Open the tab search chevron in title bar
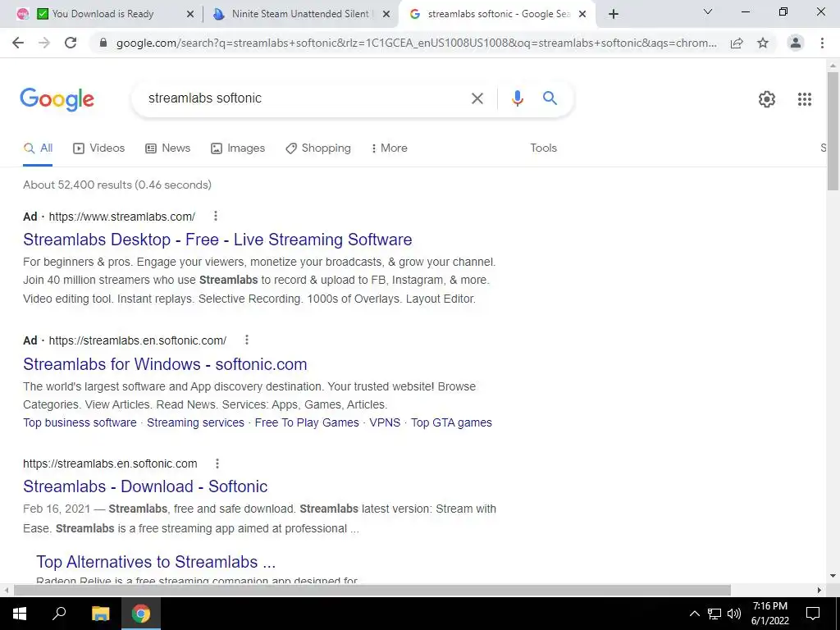Viewport: 840px width, 630px height. [x=708, y=11]
